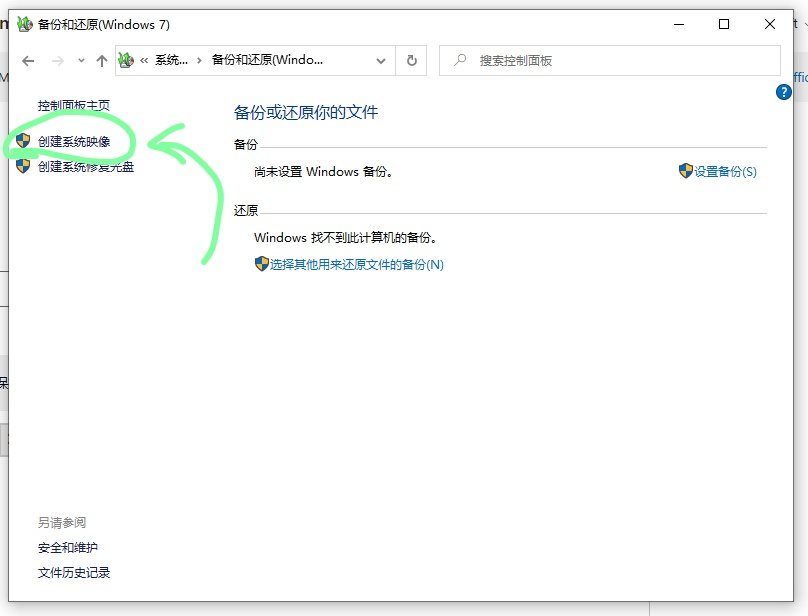Maximize the 备份和还原 window
Viewport: 808px width, 616px height.
[x=724, y=24]
